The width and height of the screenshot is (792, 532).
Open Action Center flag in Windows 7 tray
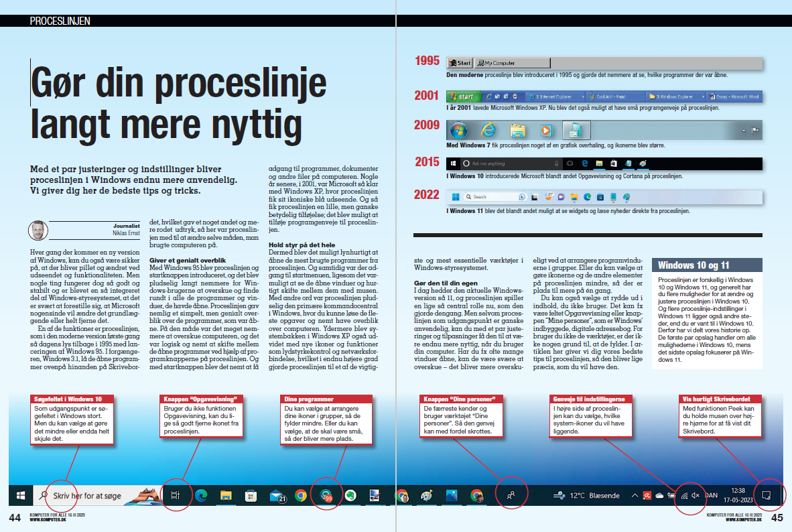click(754, 131)
